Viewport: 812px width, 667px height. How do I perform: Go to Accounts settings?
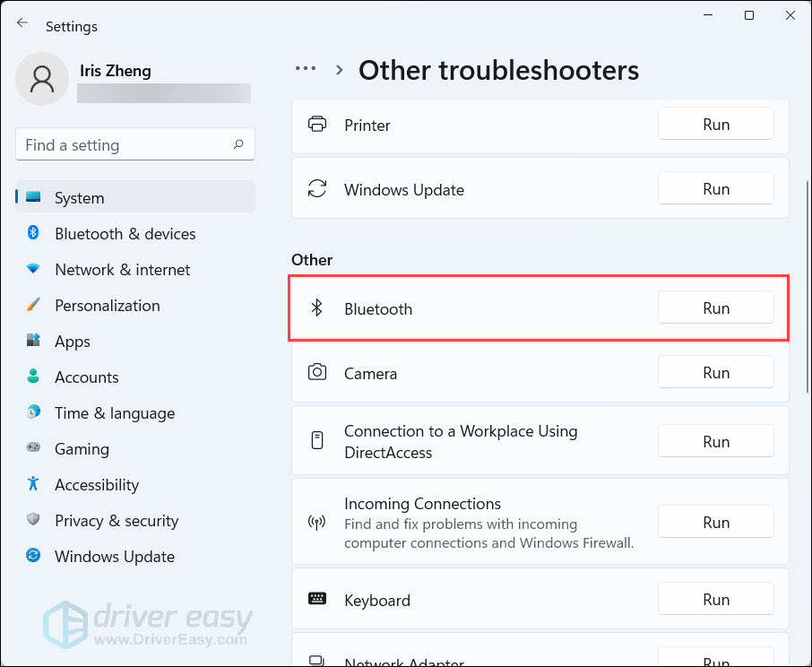point(86,377)
